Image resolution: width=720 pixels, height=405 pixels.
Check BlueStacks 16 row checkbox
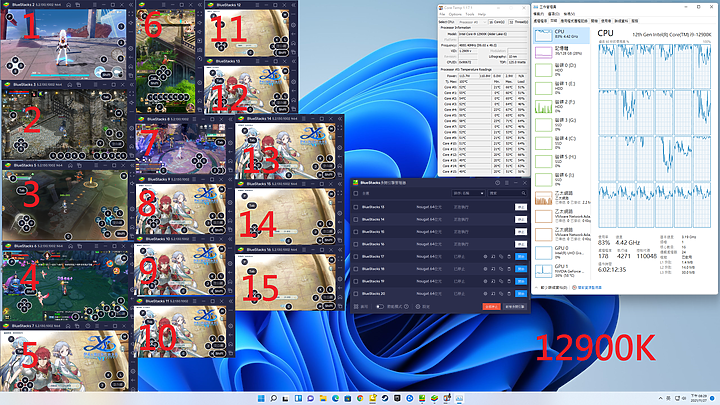pos(355,244)
